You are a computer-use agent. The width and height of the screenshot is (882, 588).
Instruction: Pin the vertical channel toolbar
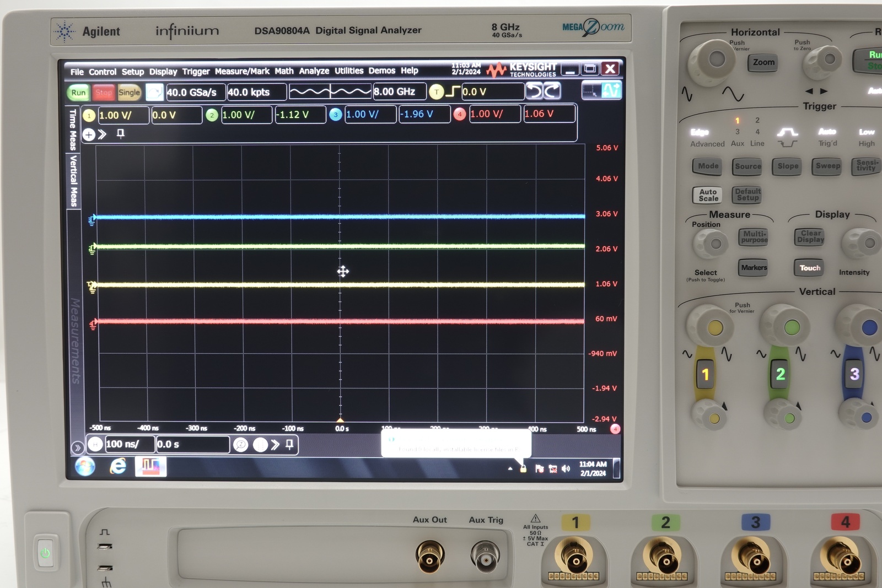point(121,134)
